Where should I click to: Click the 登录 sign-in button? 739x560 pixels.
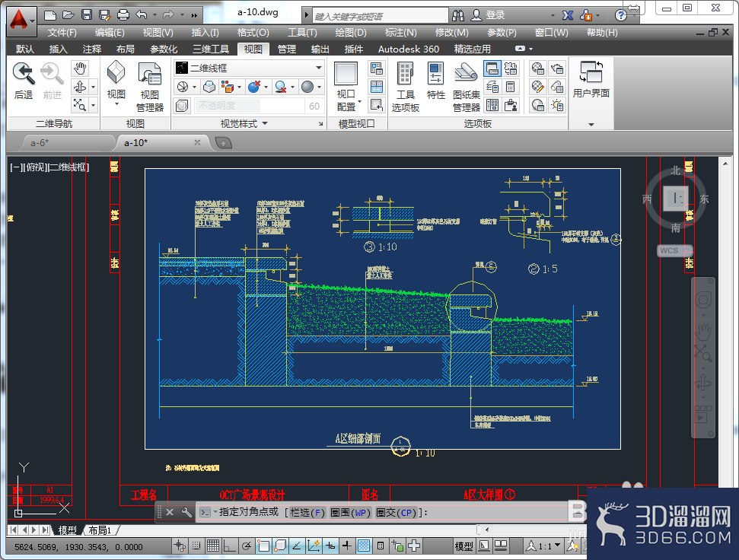[495, 15]
